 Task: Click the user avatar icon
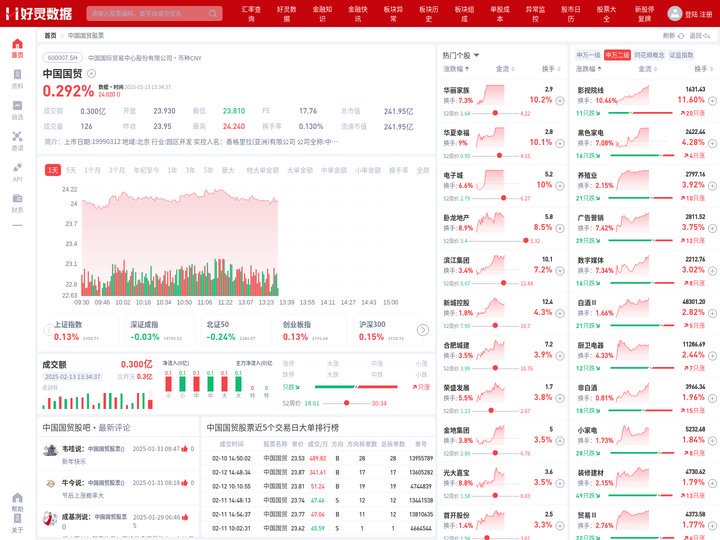pos(675,14)
